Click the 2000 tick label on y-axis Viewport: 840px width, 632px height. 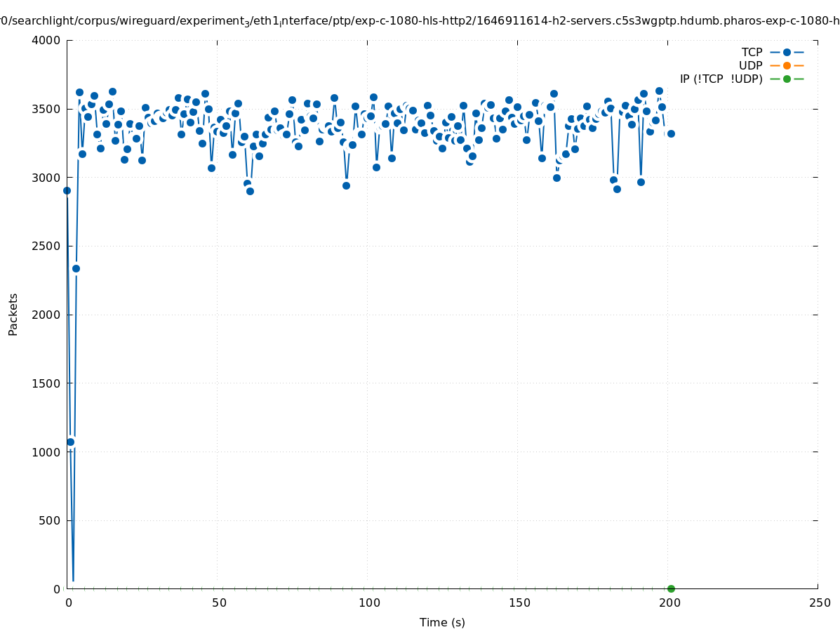point(47,315)
